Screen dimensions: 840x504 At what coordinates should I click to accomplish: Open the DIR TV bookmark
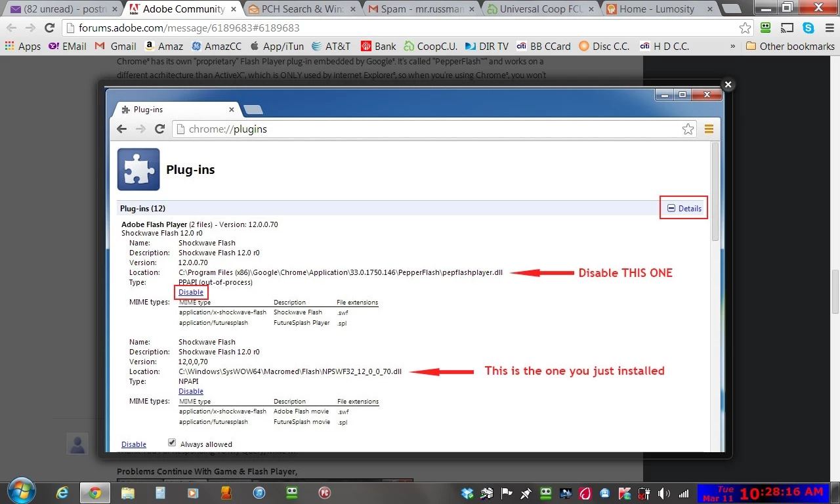(487, 46)
